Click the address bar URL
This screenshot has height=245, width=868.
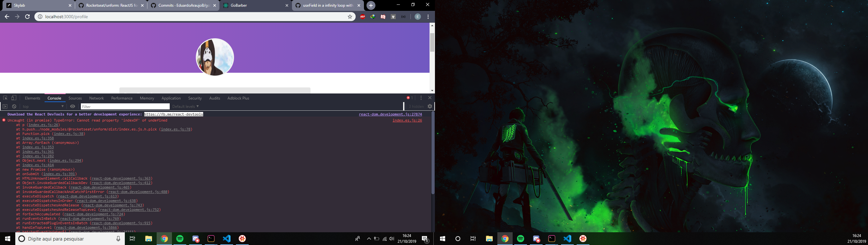click(x=66, y=17)
